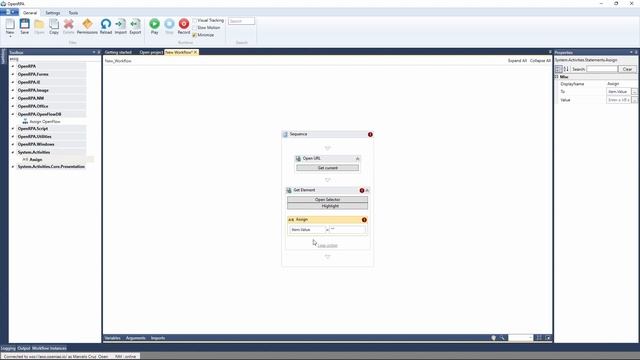The width and height of the screenshot is (640, 360).
Task: Click the error indicator on Sequence header
Action: pyautogui.click(x=370, y=134)
